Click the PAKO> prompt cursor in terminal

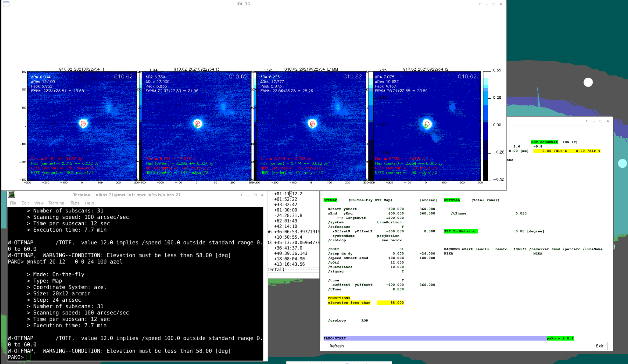28,357
